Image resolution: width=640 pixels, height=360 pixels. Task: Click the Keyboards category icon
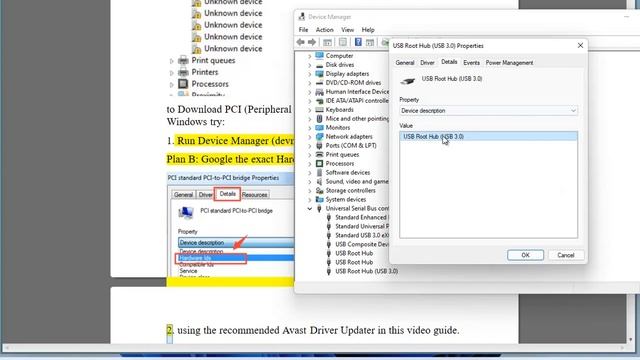tap(320, 110)
